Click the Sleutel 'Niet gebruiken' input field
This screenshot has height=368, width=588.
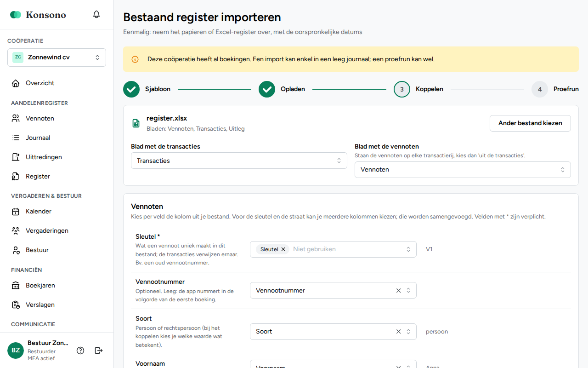point(345,249)
